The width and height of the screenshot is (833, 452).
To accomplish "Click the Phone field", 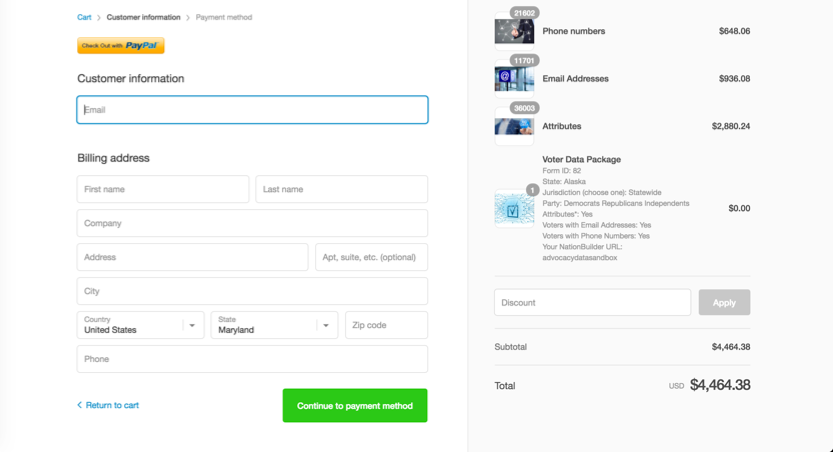I will 252,359.
